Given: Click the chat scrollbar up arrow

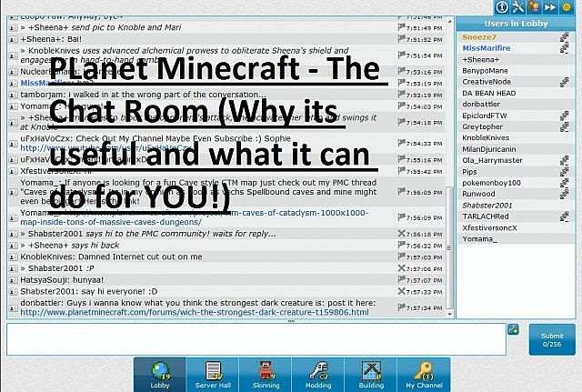Looking at the screenshot, I should [449, 22].
